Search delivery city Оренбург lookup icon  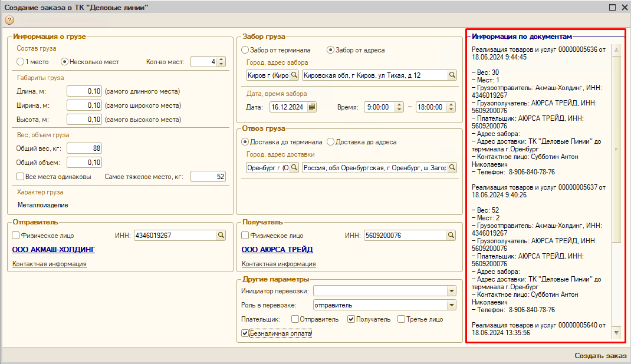tap(294, 167)
